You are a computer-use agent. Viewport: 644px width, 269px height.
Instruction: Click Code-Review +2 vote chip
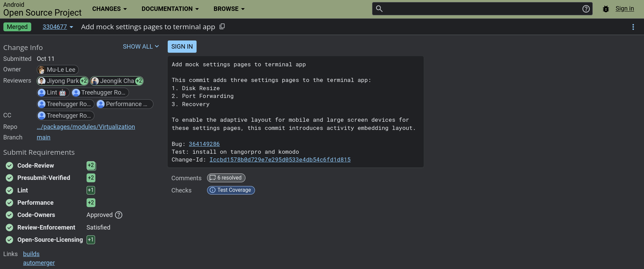91,166
